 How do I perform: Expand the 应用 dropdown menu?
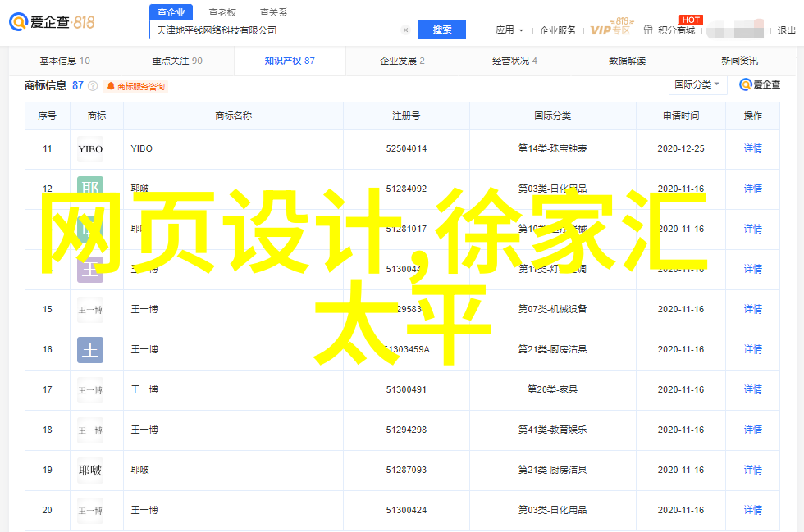tap(509, 30)
